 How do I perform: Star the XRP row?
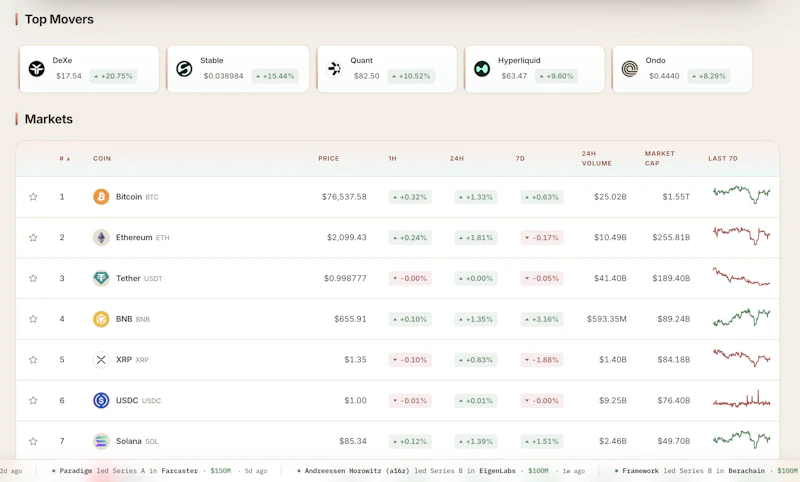click(x=33, y=360)
